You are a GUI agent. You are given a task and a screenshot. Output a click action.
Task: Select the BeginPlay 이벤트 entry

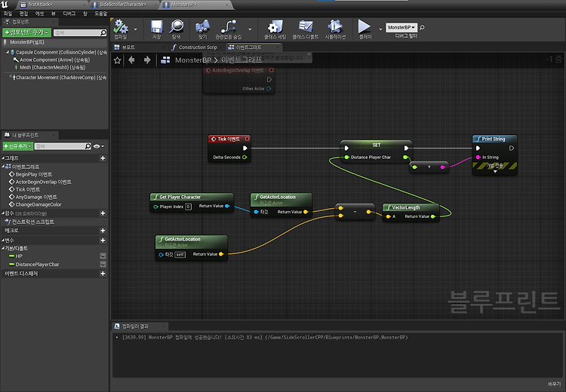[x=33, y=174]
